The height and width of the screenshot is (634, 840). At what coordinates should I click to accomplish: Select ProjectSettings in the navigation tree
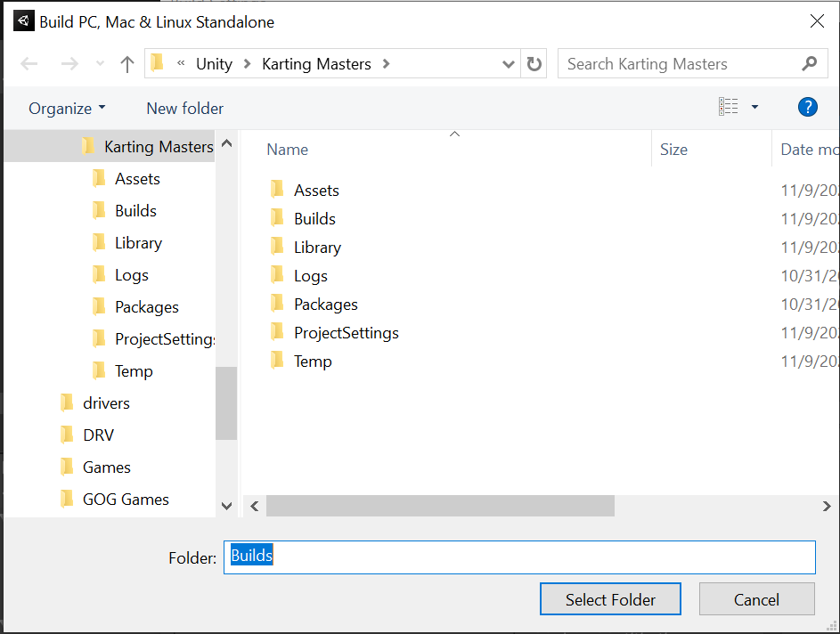tap(165, 339)
